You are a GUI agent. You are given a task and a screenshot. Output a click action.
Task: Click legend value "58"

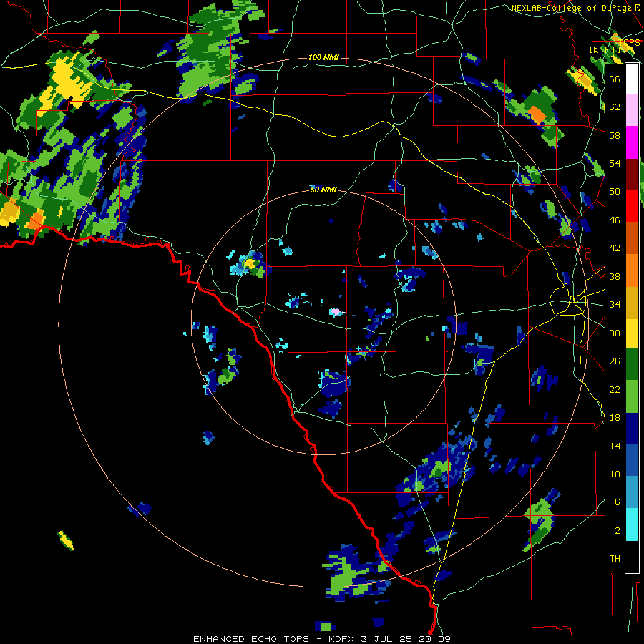(x=615, y=135)
